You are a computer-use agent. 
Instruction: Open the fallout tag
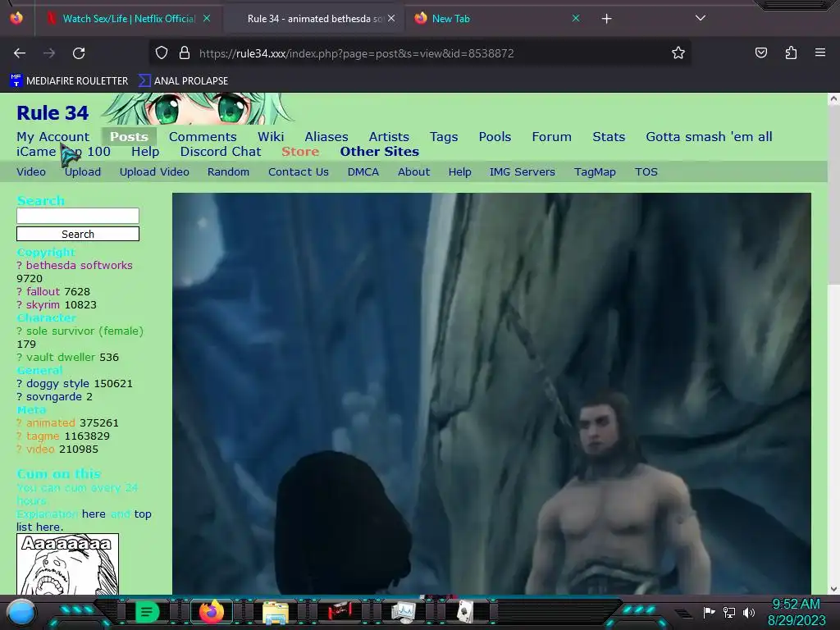[43, 291]
